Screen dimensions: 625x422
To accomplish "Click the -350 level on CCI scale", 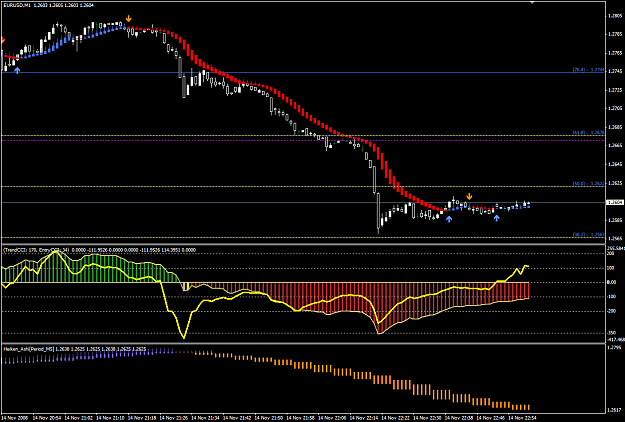I will 611,333.
